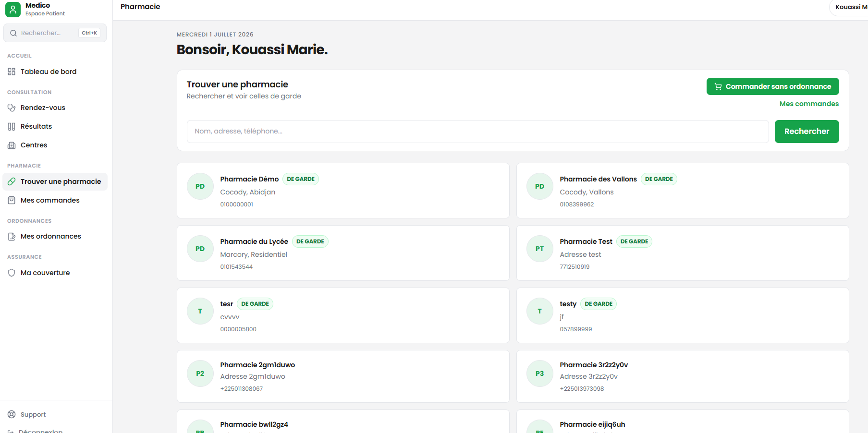The height and width of the screenshot is (433, 868).
Task: Click the sidebar search magnifier icon
Action: tap(13, 33)
